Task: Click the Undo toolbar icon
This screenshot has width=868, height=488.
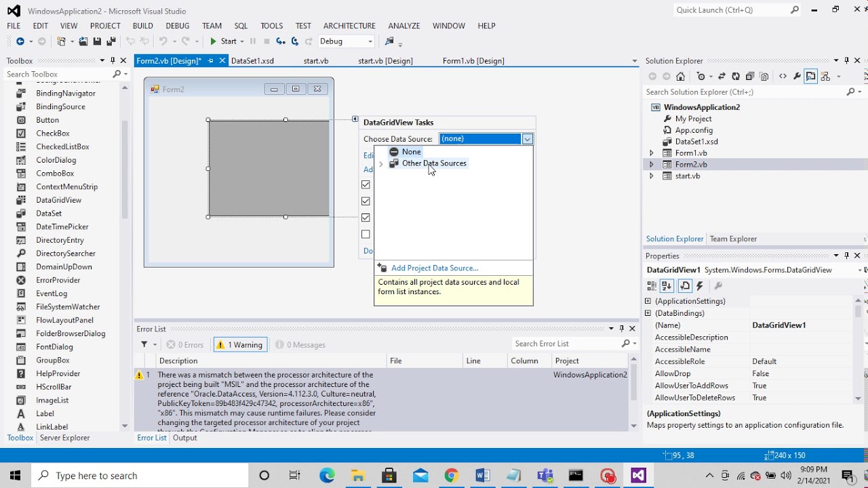Action: tap(163, 41)
